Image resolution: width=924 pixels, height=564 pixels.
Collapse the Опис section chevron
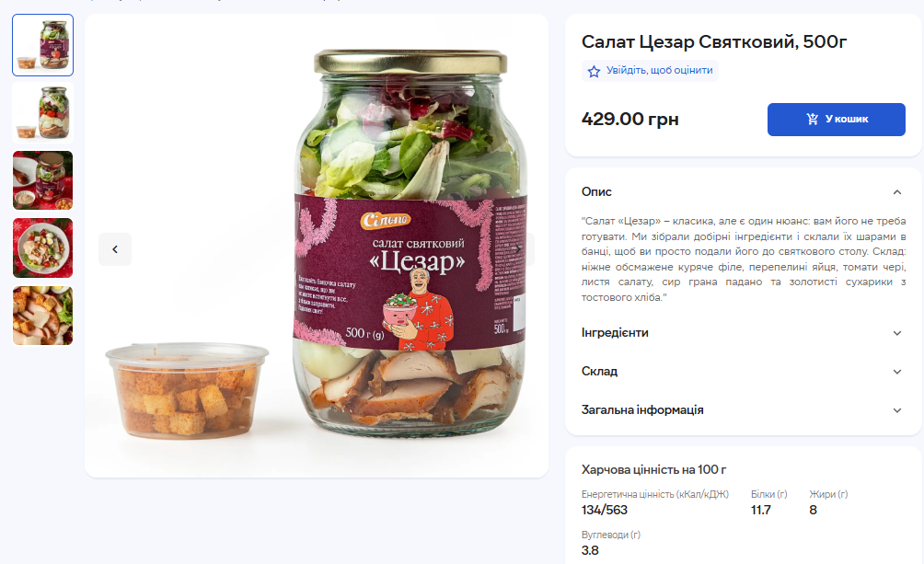coord(897,192)
